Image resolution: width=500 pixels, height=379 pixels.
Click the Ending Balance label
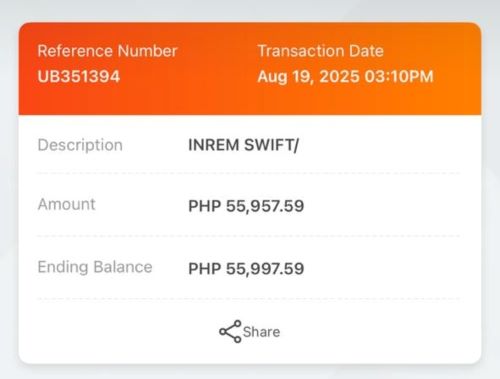[95, 267]
